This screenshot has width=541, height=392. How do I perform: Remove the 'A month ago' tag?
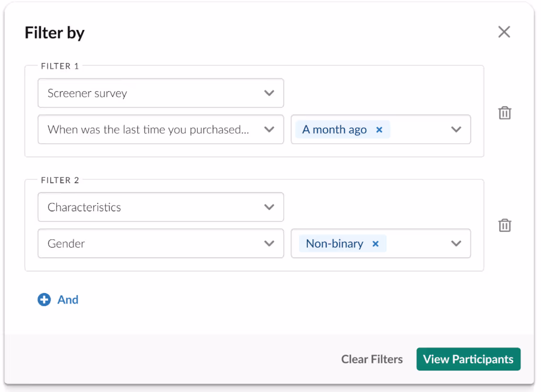pyautogui.click(x=380, y=130)
